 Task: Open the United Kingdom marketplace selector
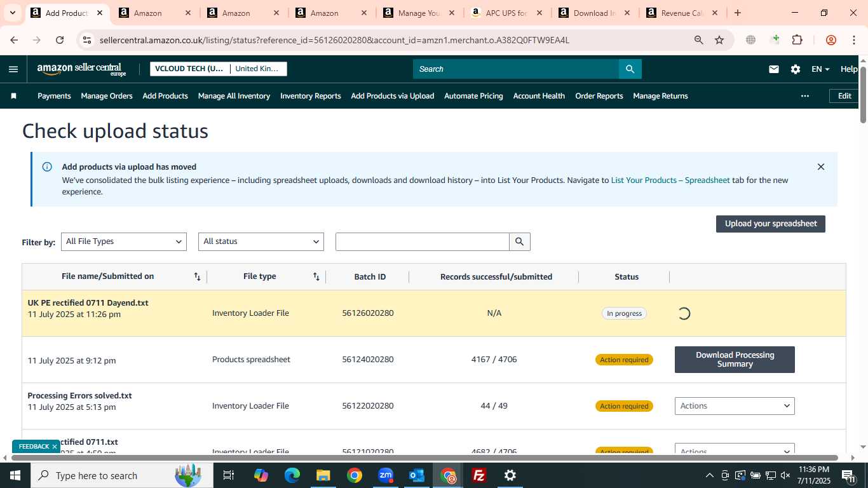pyautogui.click(x=258, y=69)
